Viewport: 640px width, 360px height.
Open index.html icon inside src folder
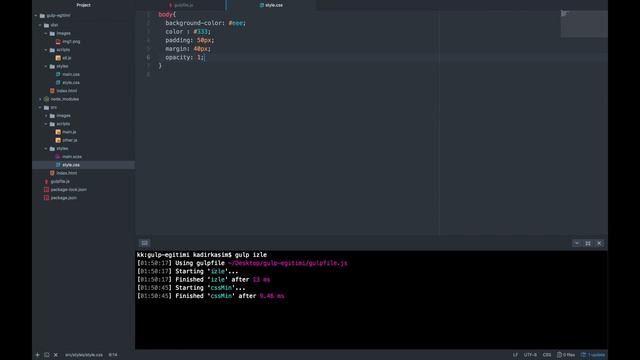tap(52, 173)
